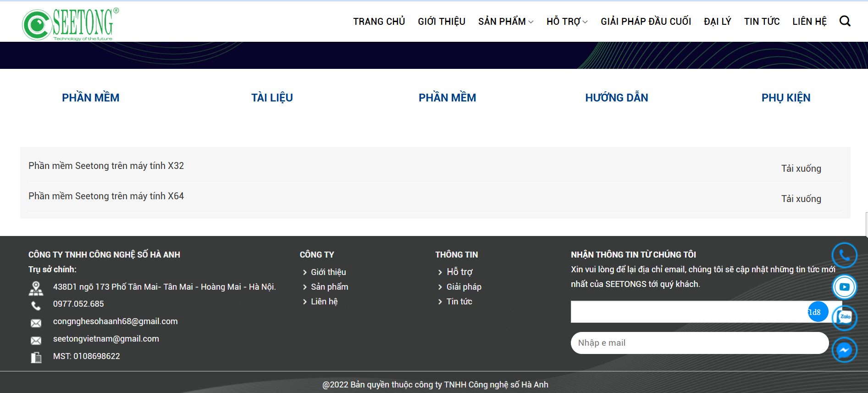Viewport: 868px width, 393px height.
Task: Open GIẢI PHÁP ĐẦU CUỐI menu item
Action: pos(646,22)
